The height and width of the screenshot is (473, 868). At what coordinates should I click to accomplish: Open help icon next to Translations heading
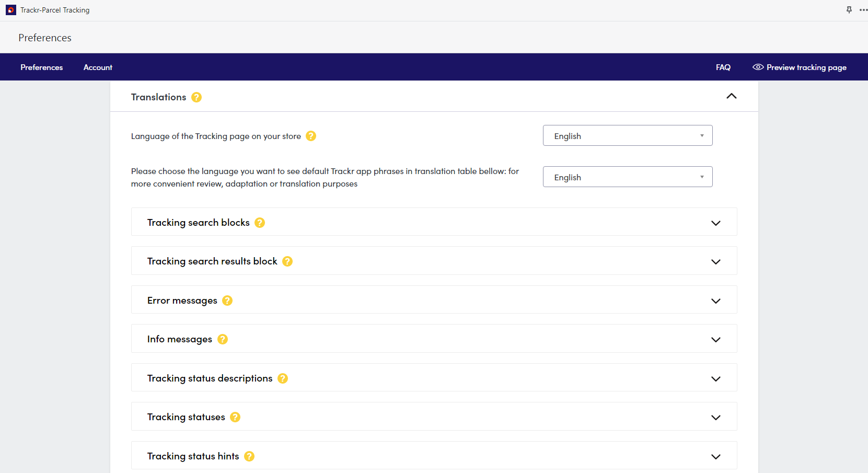(196, 97)
